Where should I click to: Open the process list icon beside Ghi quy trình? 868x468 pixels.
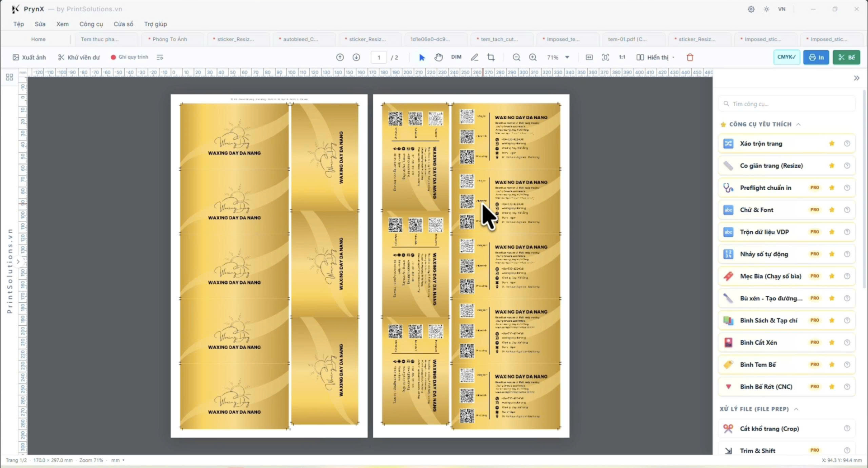point(160,57)
